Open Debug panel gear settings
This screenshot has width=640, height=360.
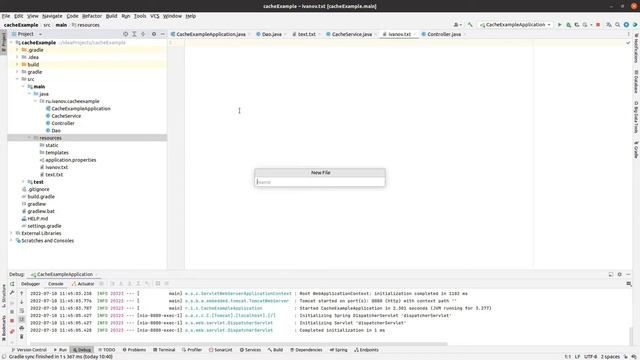(x=620, y=274)
